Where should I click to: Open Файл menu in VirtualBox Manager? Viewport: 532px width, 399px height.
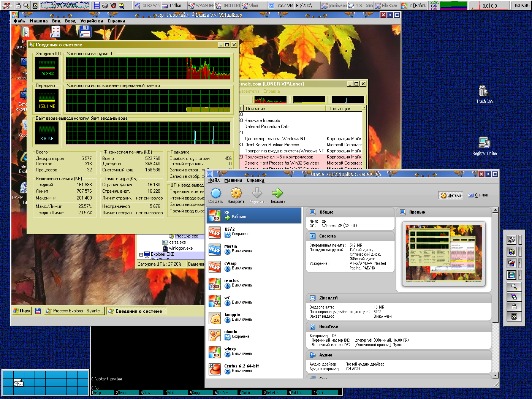[214, 180]
